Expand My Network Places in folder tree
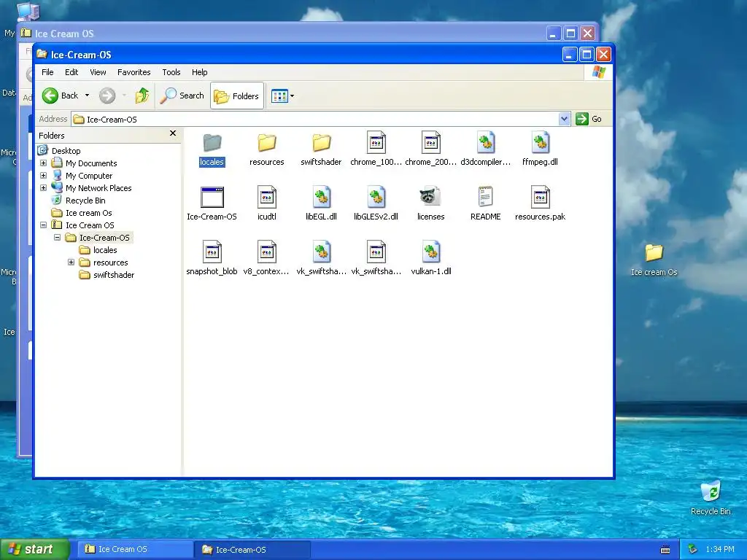Viewport: 747px width, 560px height. coord(43,188)
